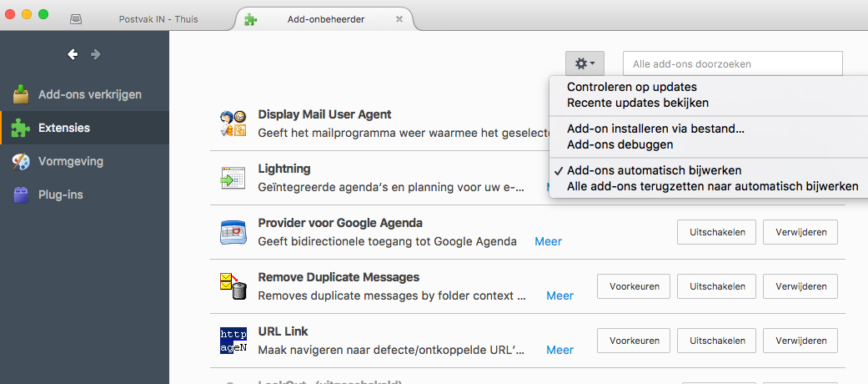This screenshot has width=868, height=384.
Task: Open the Plug-ins section
Action: click(x=60, y=195)
